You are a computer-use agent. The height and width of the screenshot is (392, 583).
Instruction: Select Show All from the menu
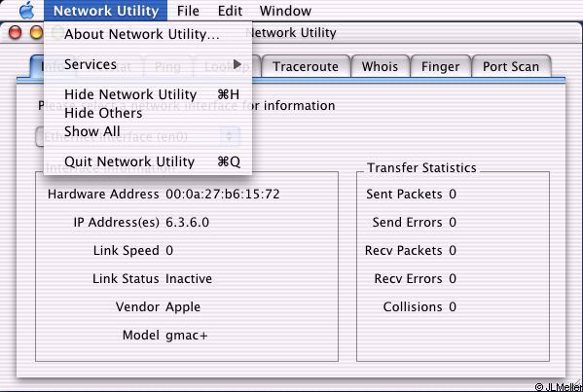(x=148, y=131)
